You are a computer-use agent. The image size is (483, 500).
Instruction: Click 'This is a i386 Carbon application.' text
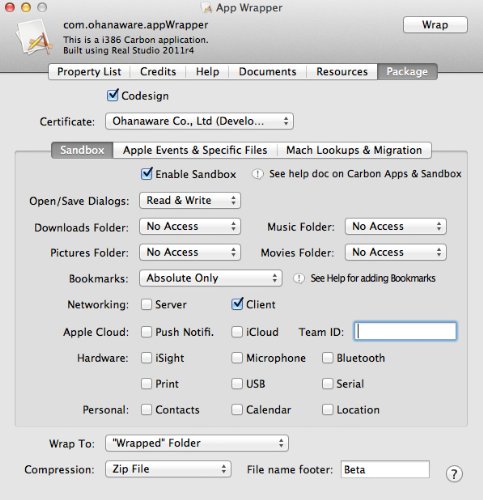point(136,40)
